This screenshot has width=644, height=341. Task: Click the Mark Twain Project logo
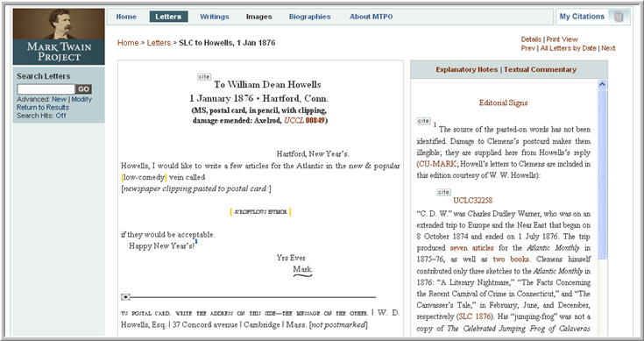pos(59,37)
